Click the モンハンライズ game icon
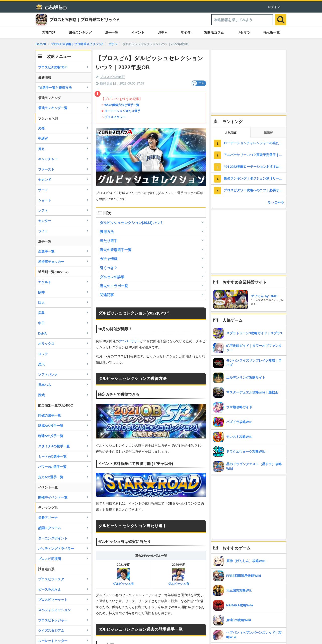 tap(218, 363)
